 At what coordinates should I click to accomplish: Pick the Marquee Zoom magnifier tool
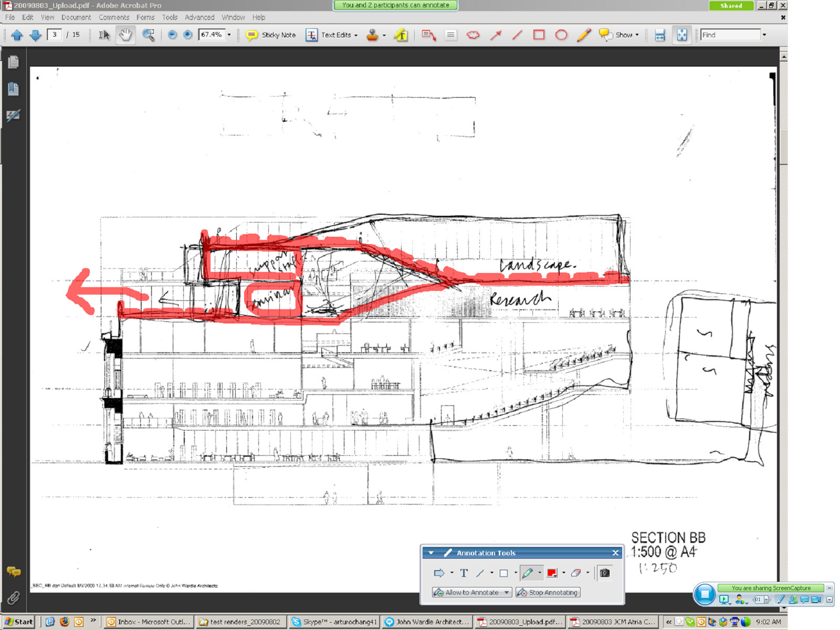click(x=149, y=35)
